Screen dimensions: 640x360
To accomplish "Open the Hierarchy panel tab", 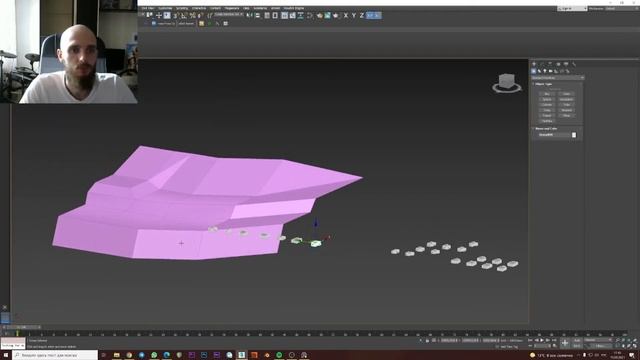I will tap(550, 64).
